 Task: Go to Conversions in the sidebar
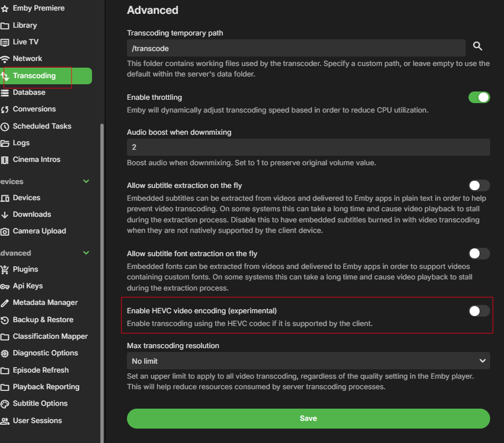(34, 109)
